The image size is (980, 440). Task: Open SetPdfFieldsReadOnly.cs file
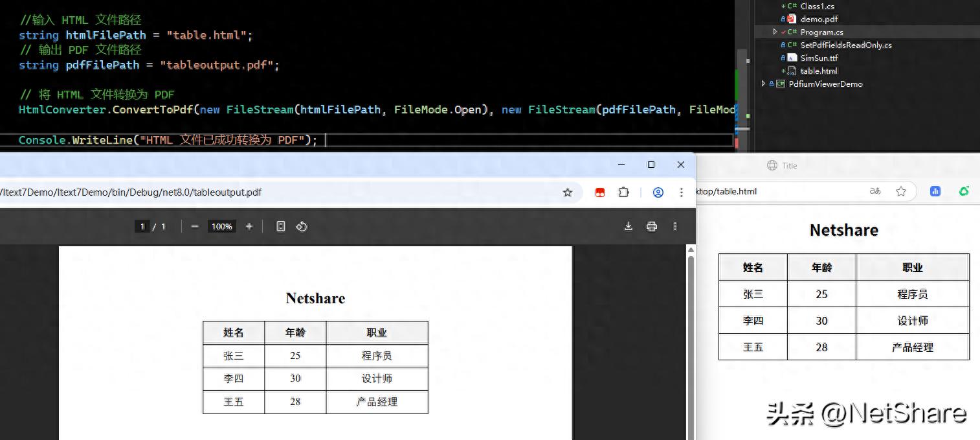pyautogui.click(x=846, y=45)
